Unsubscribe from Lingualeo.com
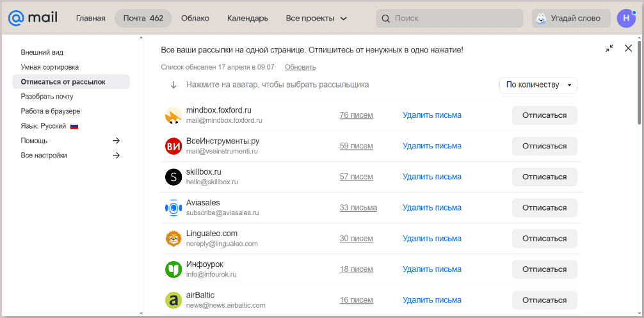The image size is (644, 318). (545, 239)
